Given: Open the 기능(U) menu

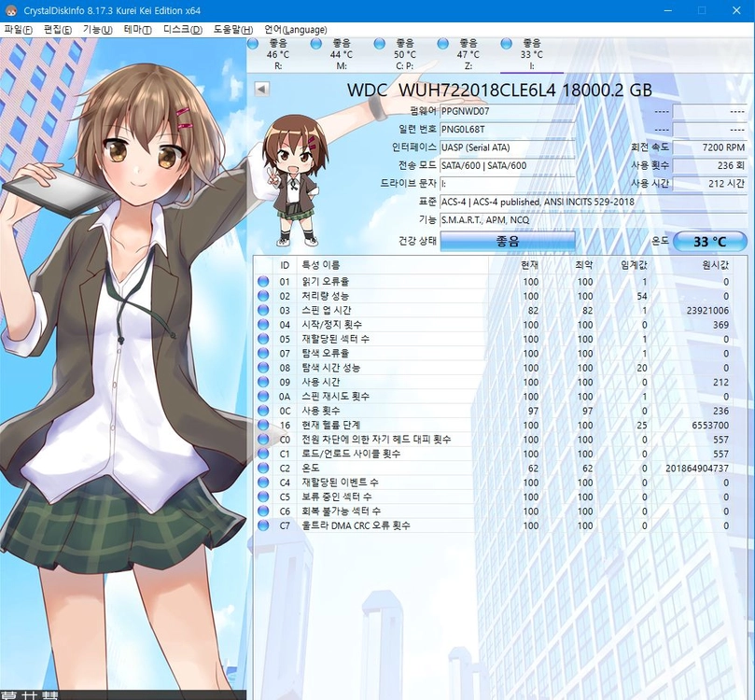Looking at the screenshot, I should click(97, 30).
